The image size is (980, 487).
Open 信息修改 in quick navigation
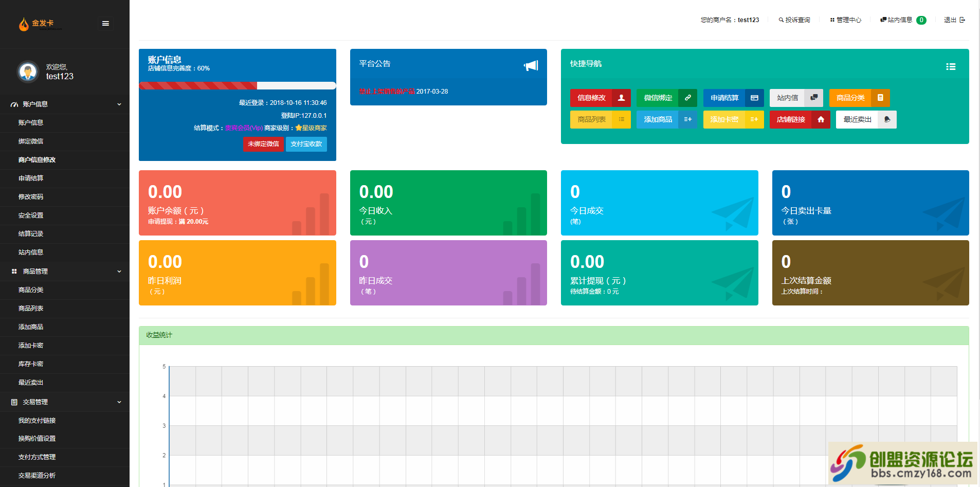pos(600,98)
